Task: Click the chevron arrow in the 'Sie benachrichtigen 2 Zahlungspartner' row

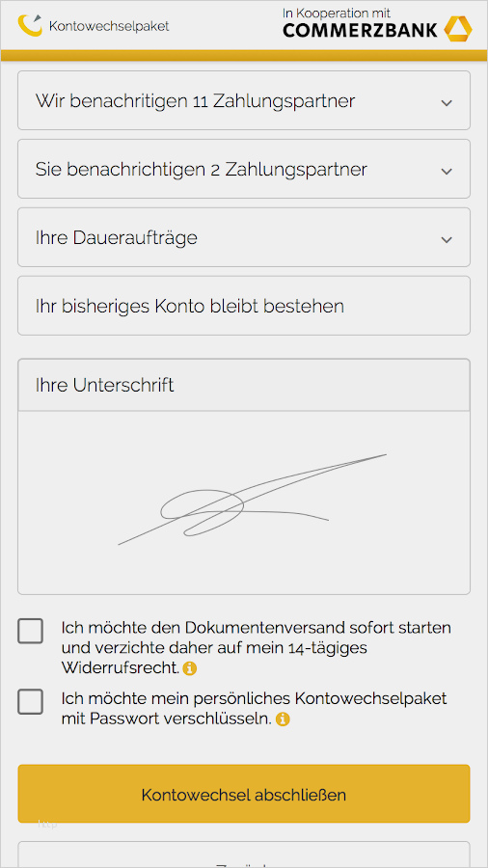Action: (447, 172)
